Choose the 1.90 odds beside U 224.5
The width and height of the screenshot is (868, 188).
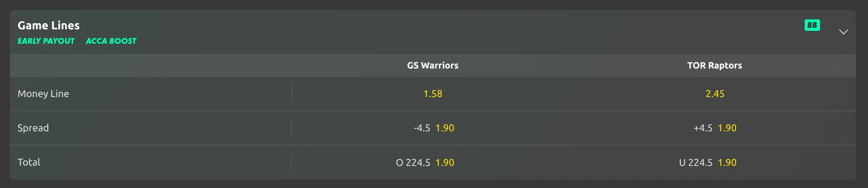(727, 163)
